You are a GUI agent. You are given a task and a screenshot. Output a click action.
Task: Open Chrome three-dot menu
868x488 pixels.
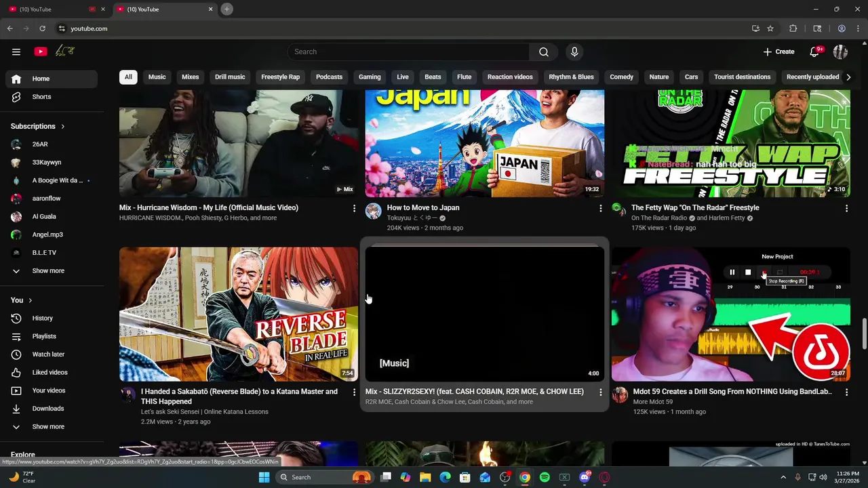(x=858, y=28)
